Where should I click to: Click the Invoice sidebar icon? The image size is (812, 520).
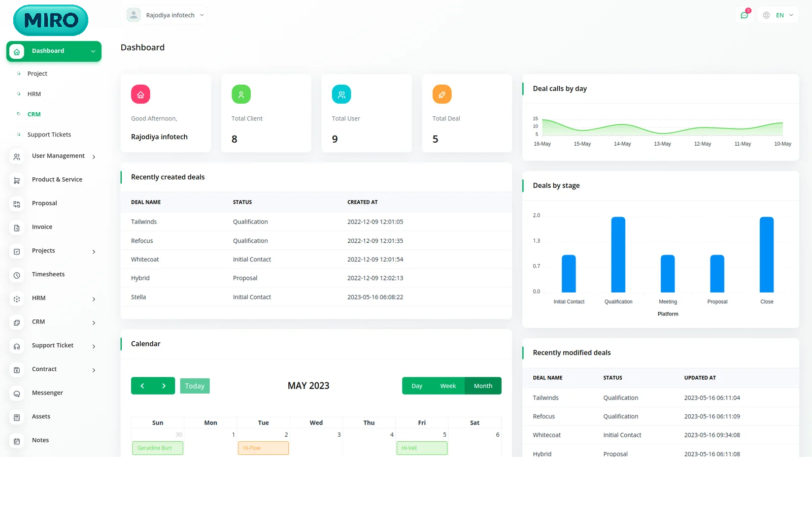point(17,228)
